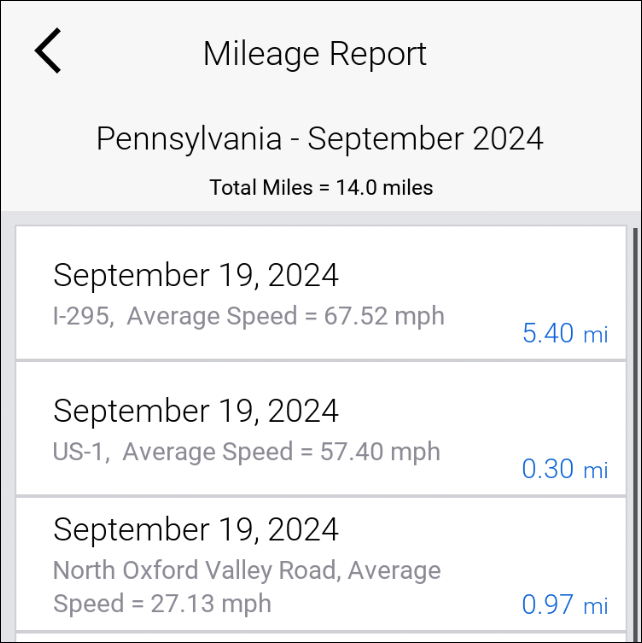Click the US-1 road name
642x643 pixels.
(x=80, y=451)
